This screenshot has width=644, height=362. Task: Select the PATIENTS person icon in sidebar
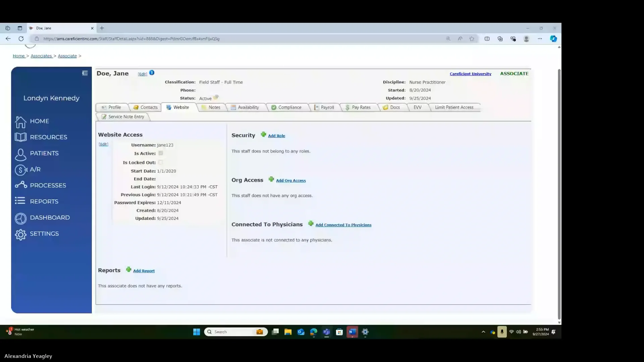20,154
